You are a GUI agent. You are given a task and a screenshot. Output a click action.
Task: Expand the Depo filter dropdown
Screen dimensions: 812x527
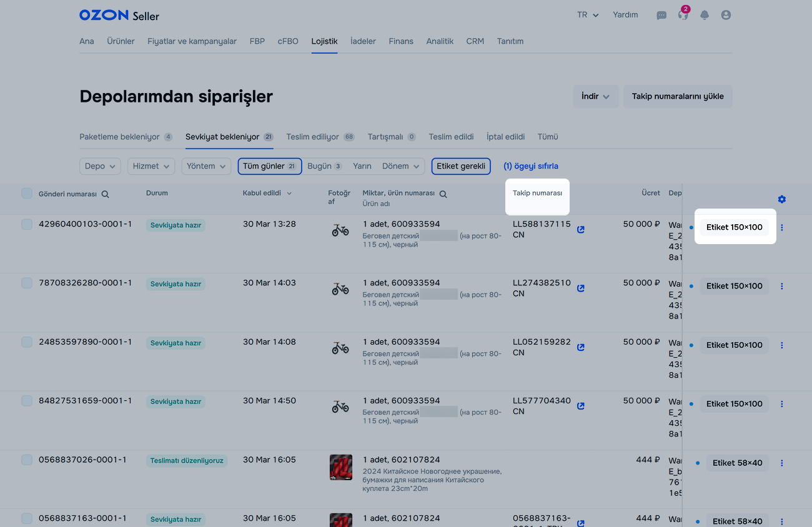(x=100, y=166)
